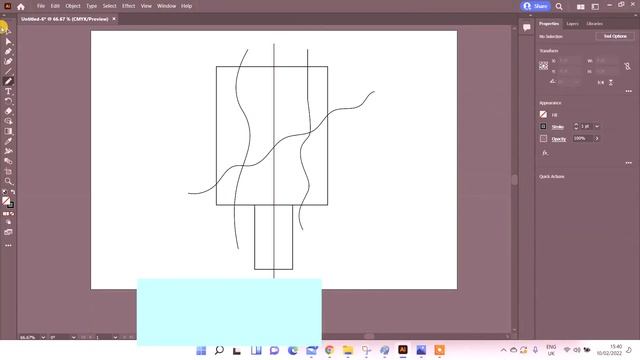The height and width of the screenshot is (360, 640).
Task: Open the fx effects button
Action: click(x=545, y=153)
